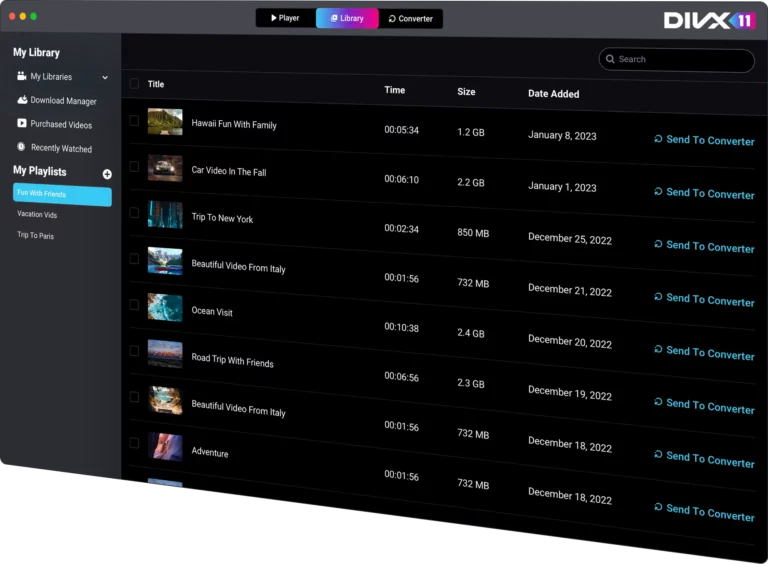The image size is (768, 564).
Task: Click the My Playlists heading
Action: (40, 171)
